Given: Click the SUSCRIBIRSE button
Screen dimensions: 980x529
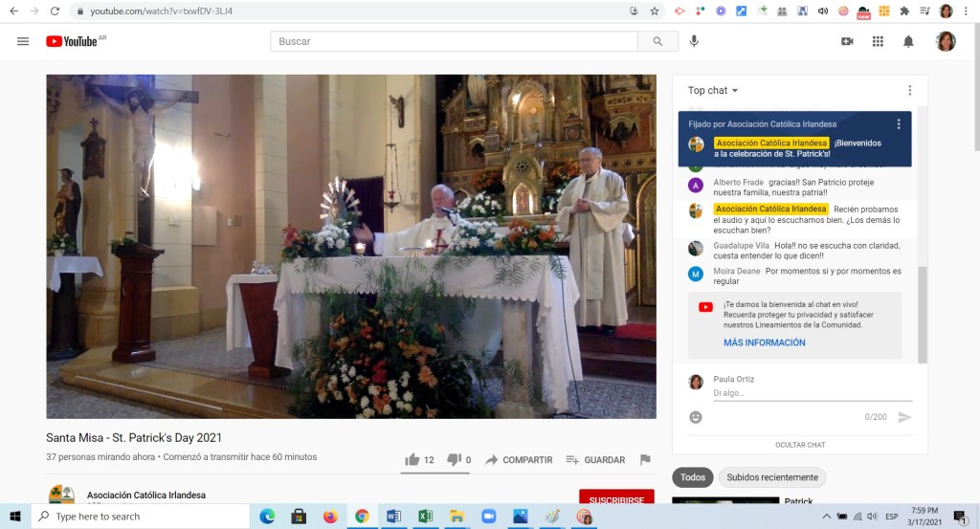Looking at the screenshot, I should (616, 499).
